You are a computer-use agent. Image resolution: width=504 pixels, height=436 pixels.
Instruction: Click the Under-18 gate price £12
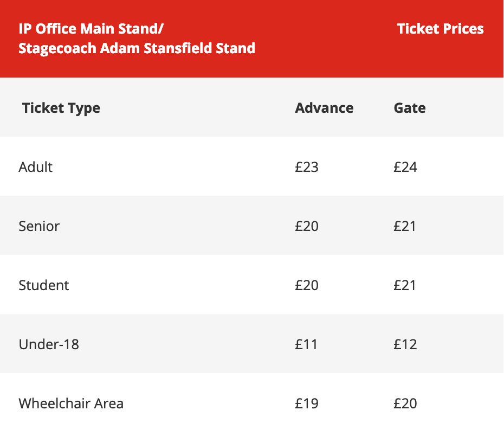[x=405, y=344]
